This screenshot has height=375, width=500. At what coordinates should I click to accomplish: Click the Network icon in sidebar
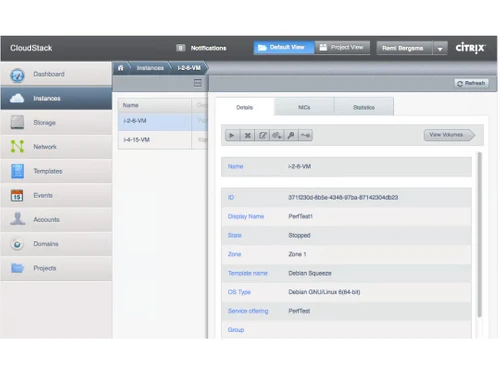tap(17, 146)
